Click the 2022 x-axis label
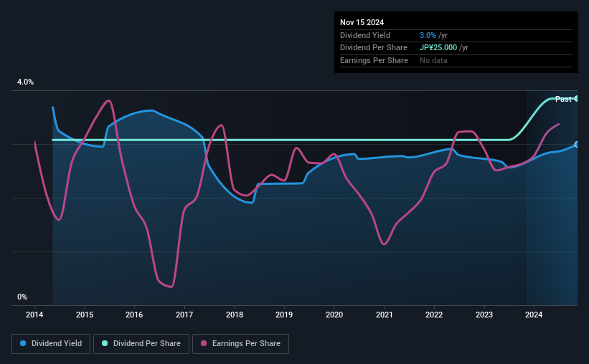Image resolution: width=589 pixels, height=364 pixels. click(x=434, y=315)
